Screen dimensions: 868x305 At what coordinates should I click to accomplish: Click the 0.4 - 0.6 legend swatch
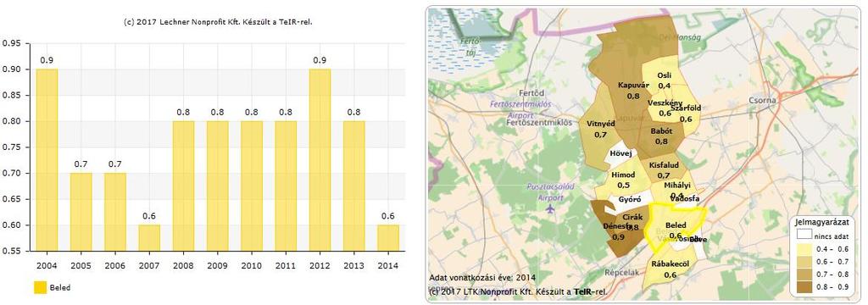pyautogui.click(x=804, y=248)
